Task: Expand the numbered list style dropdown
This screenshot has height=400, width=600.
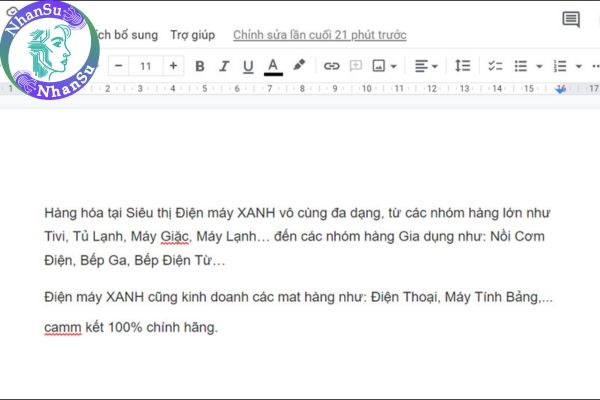Action: (579, 67)
